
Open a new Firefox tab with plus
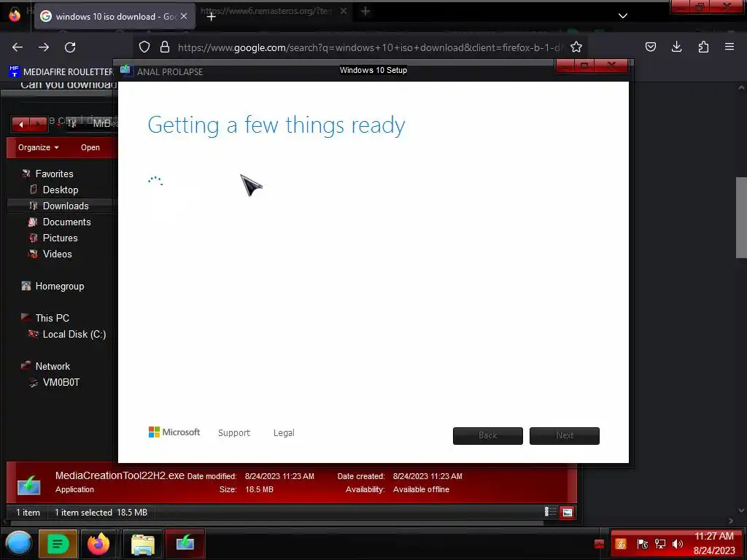point(212,16)
